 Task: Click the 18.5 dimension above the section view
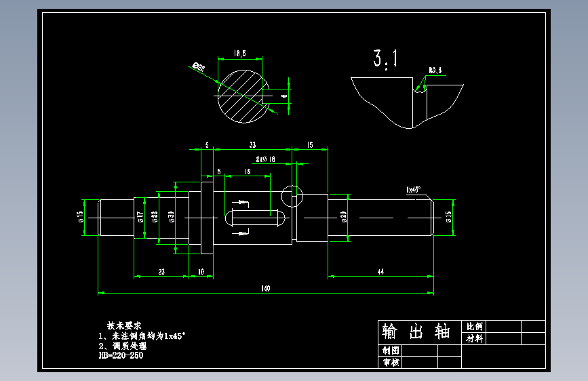[x=240, y=54]
